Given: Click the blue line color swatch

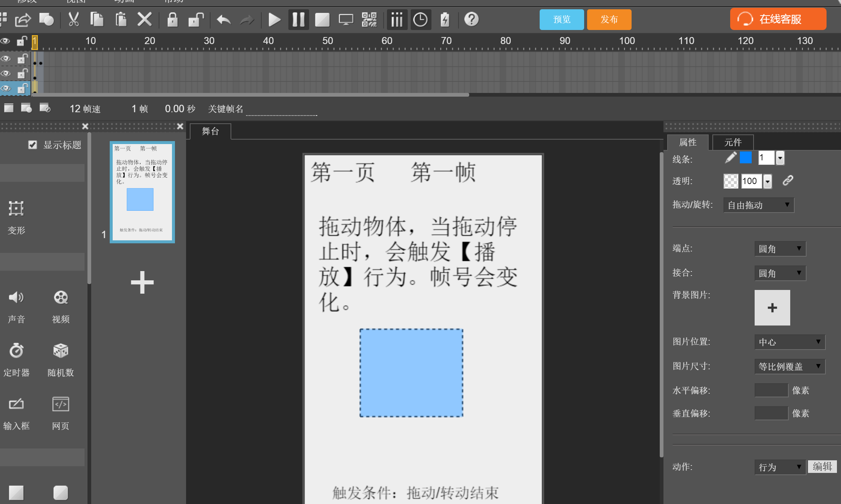Looking at the screenshot, I should [745, 158].
